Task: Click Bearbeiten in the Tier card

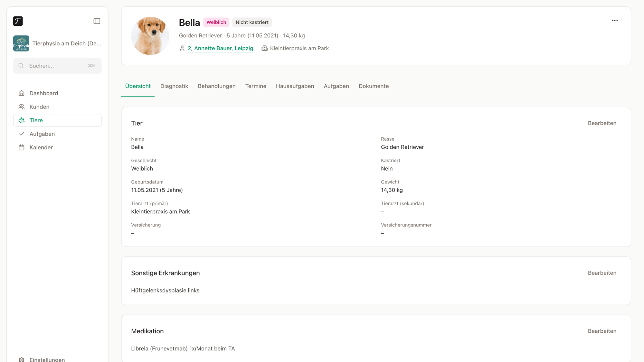Action: tap(602, 123)
